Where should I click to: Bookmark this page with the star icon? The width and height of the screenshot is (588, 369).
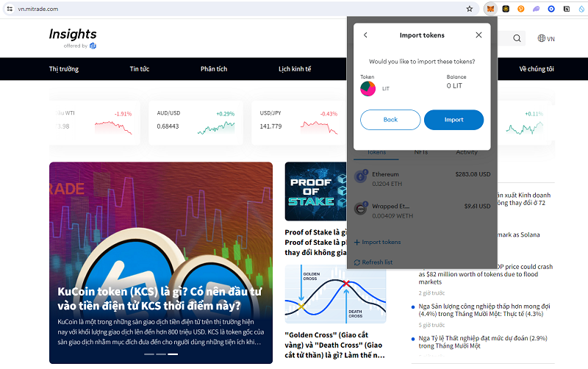(x=470, y=9)
